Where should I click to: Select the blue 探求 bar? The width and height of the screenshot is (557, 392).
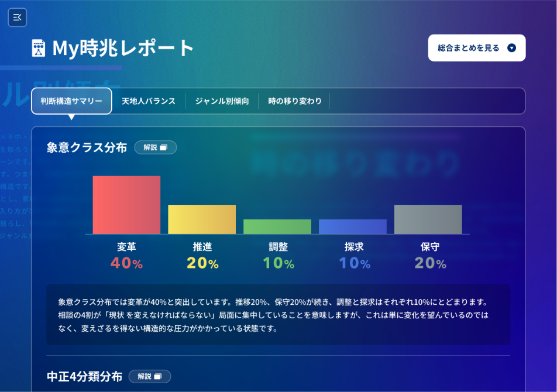[353, 226]
